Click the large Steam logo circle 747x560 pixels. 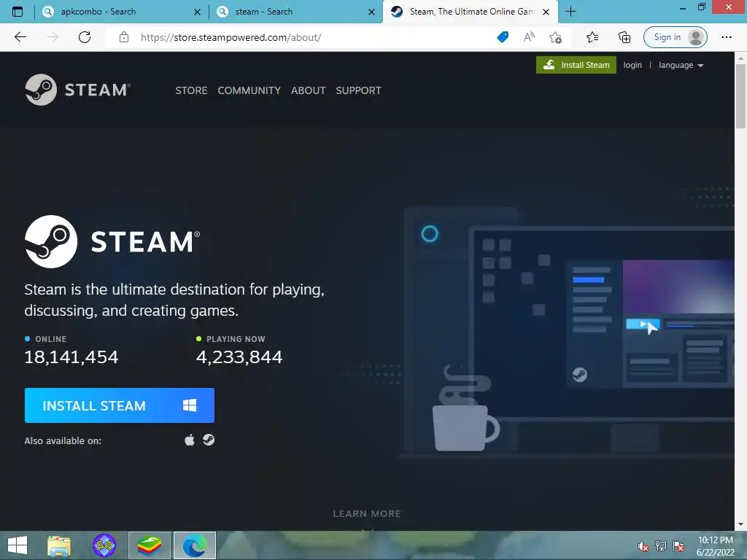pyautogui.click(x=51, y=241)
